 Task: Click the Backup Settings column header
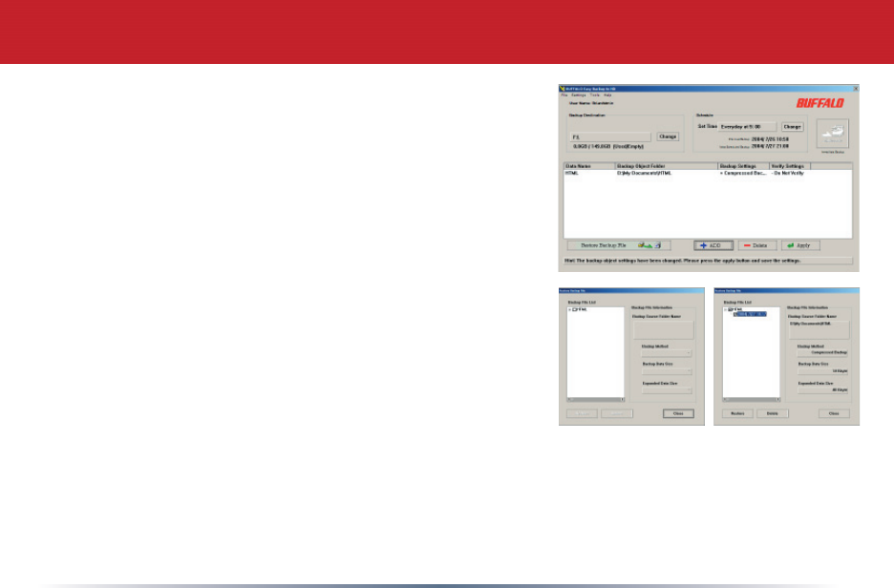point(743,166)
